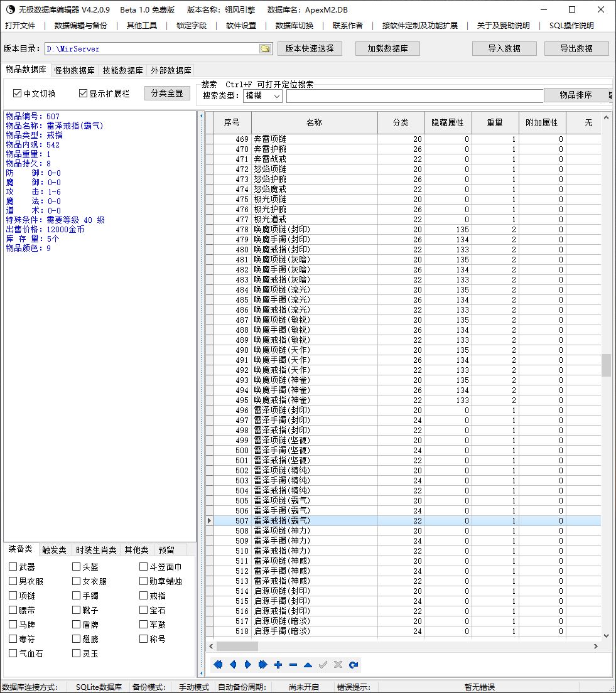Image resolution: width=616 pixels, height=693 pixels.
Task: Click the table's horizontal scrollbar thumb
Action: 237,646
